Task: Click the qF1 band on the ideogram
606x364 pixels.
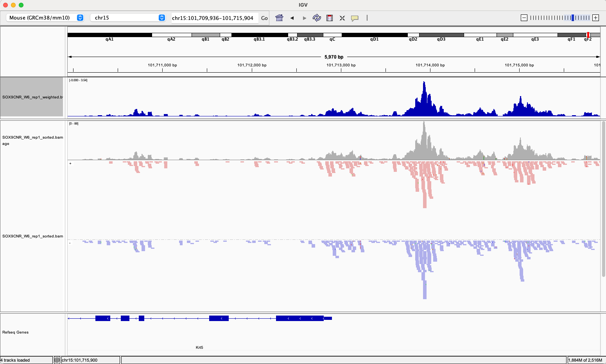Action: click(572, 35)
